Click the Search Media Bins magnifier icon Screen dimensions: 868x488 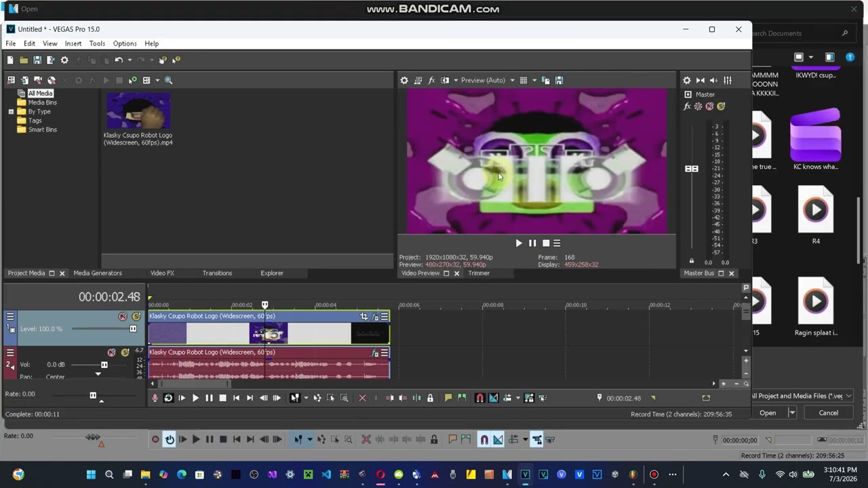(x=168, y=81)
